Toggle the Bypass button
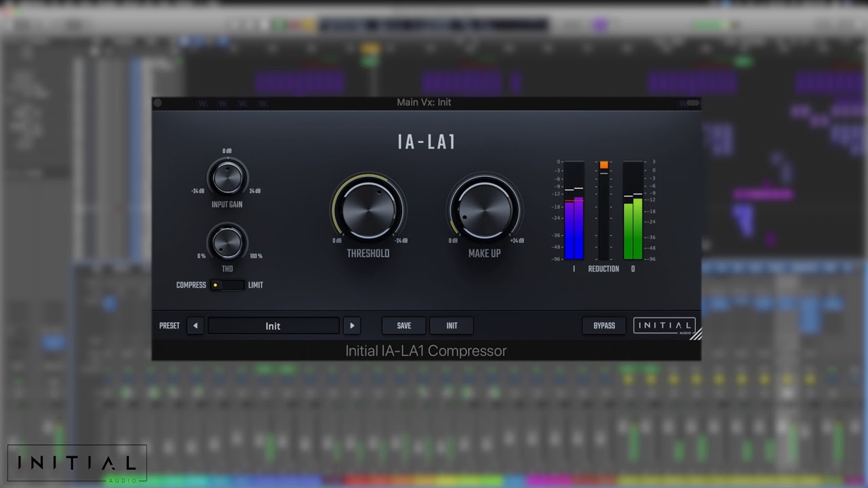868x488 pixels. 604,326
